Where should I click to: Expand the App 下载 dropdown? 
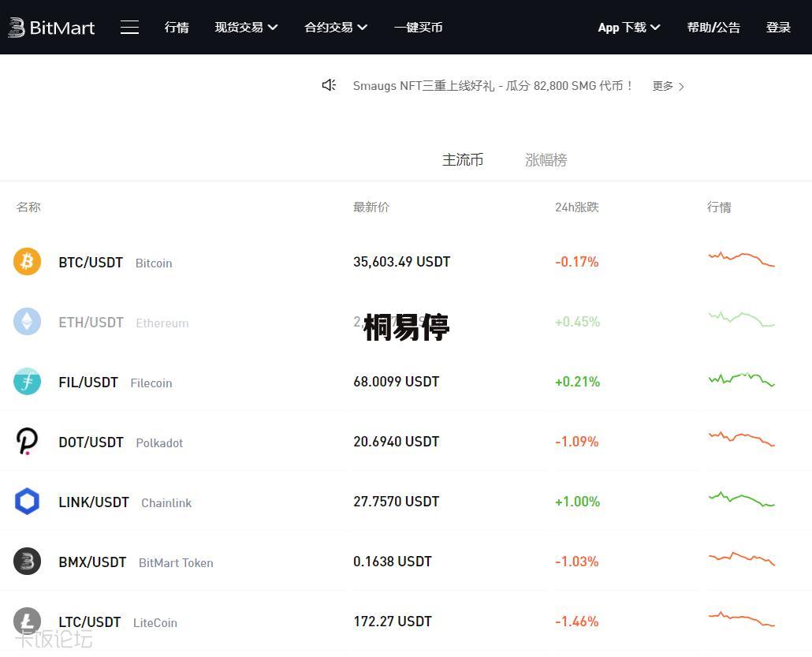click(x=628, y=28)
